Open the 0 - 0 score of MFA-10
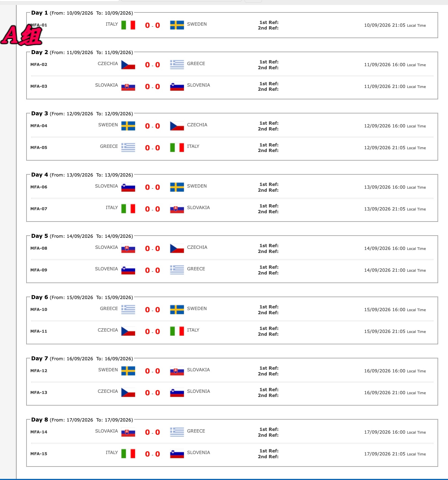Image resolution: width=448 pixels, height=480 pixels. tap(153, 310)
